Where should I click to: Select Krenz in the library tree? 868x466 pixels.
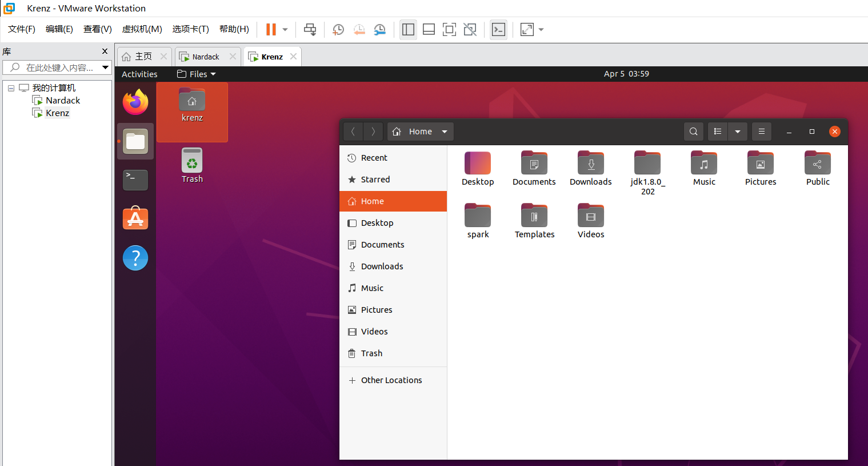[x=51, y=113]
